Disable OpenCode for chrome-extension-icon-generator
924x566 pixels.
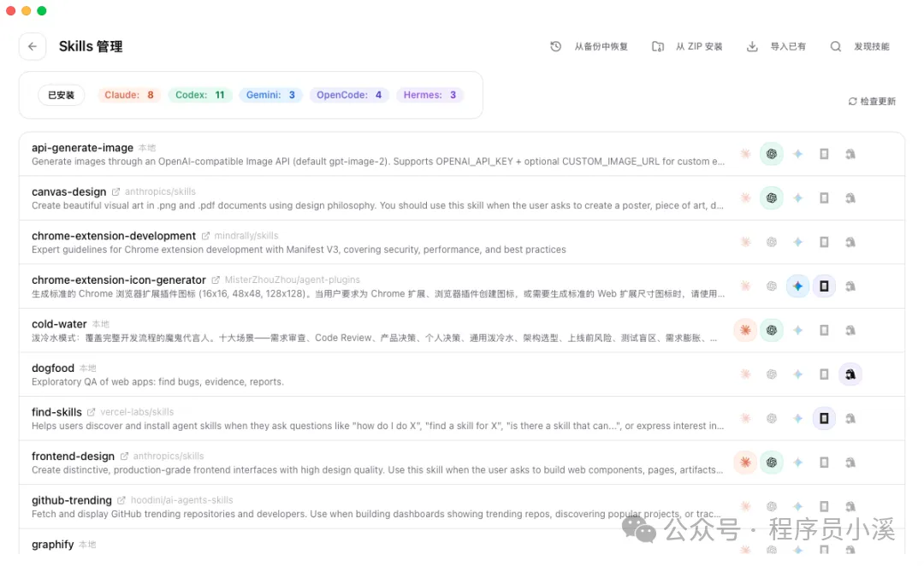(824, 286)
